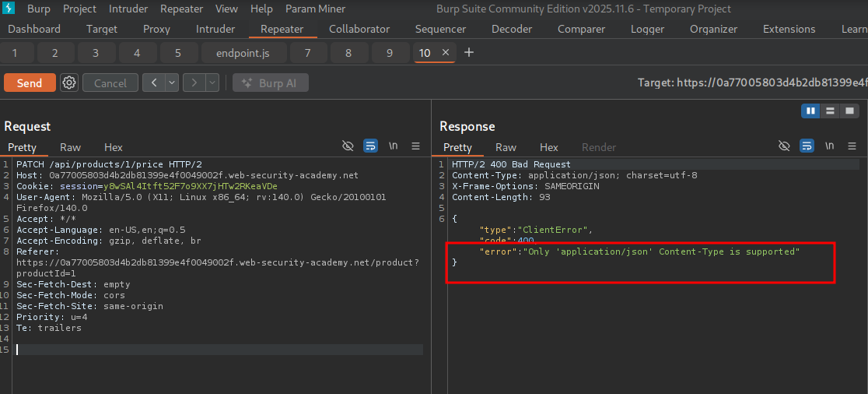Close Repeater tab 10 with its X
This screenshot has width=868, height=394.
coord(446,53)
